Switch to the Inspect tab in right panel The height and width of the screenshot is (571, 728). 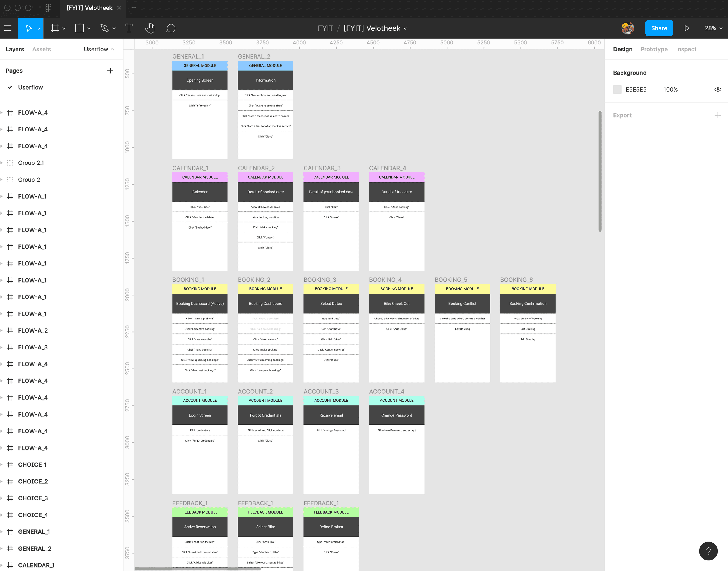685,49
